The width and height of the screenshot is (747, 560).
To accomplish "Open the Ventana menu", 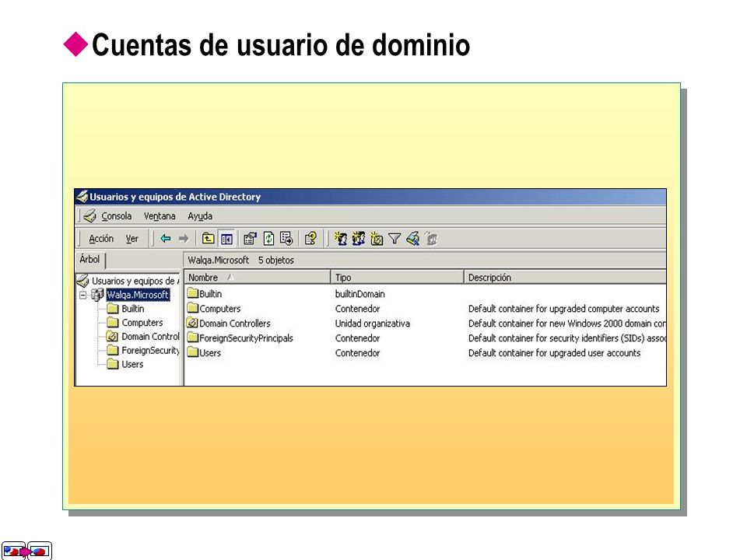I will click(160, 216).
